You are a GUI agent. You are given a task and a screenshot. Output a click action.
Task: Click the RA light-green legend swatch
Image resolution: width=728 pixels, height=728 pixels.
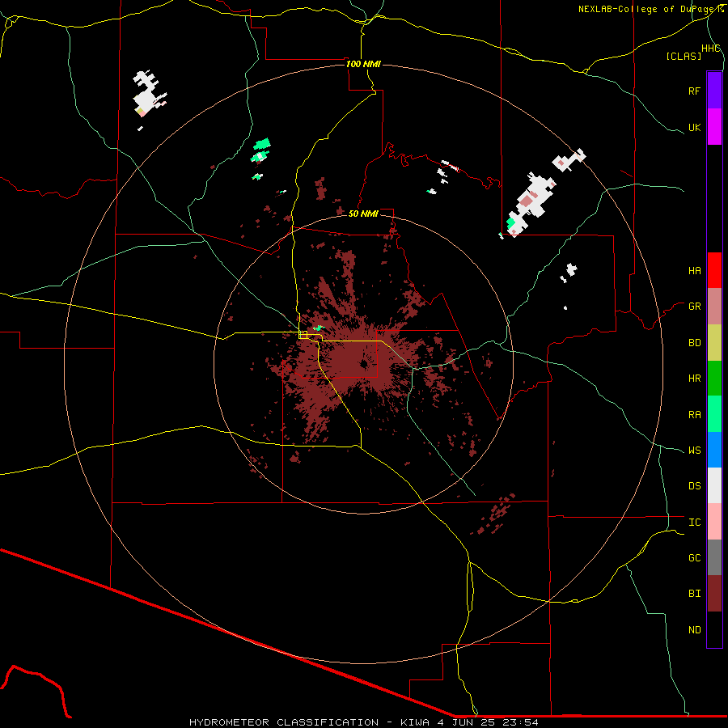tap(714, 414)
